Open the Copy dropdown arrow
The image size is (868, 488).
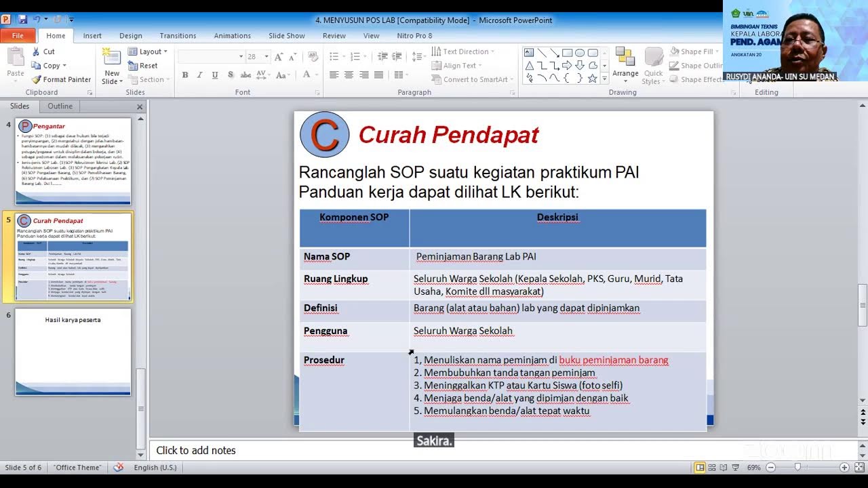tap(64, 66)
